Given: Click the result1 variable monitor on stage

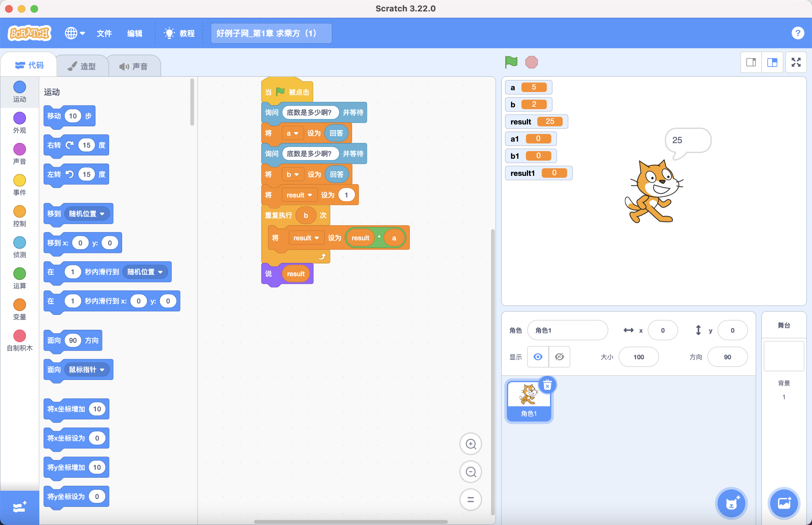Looking at the screenshot, I should pyautogui.click(x=538, y=173).
